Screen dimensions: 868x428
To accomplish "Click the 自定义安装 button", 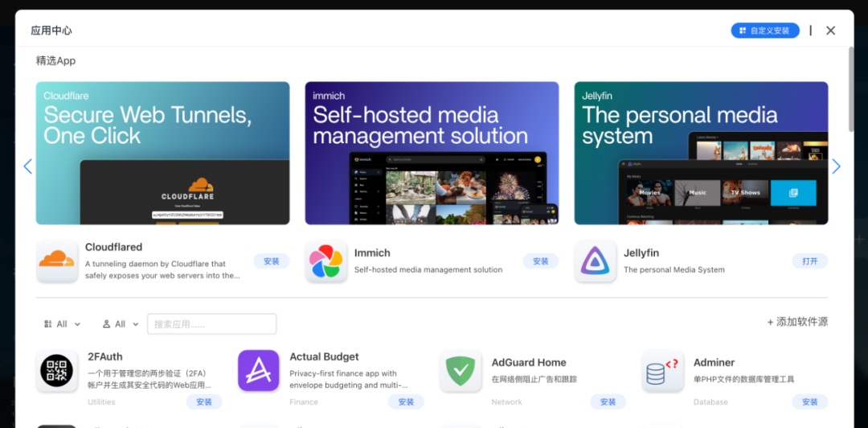I will click(765, 31).
